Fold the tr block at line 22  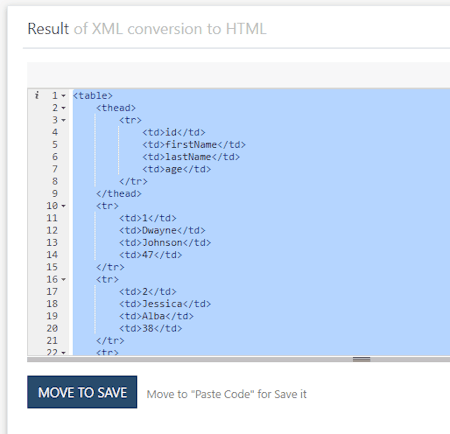coord(63,352)
